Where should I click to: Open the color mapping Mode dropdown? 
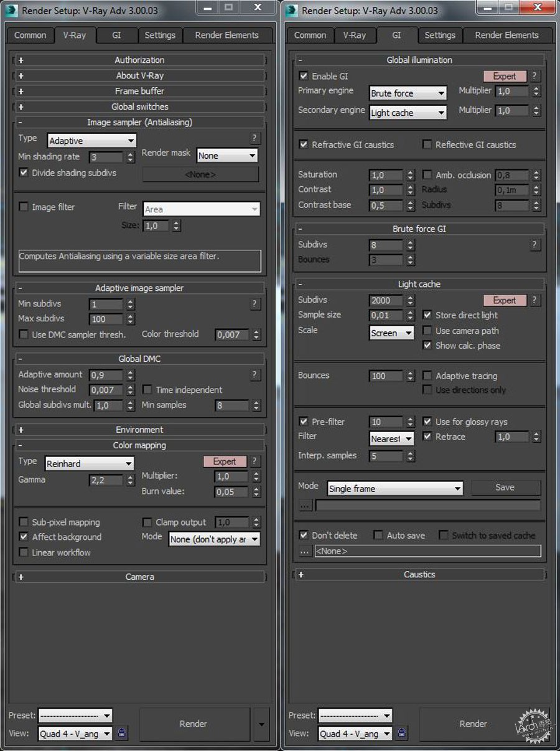click(215, 539)
